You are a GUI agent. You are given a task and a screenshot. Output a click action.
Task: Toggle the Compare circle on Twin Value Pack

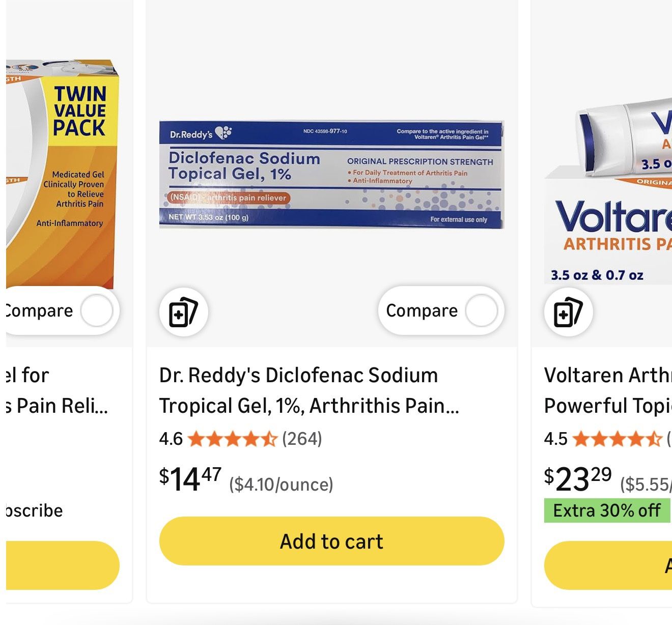[x=97, y=311]
